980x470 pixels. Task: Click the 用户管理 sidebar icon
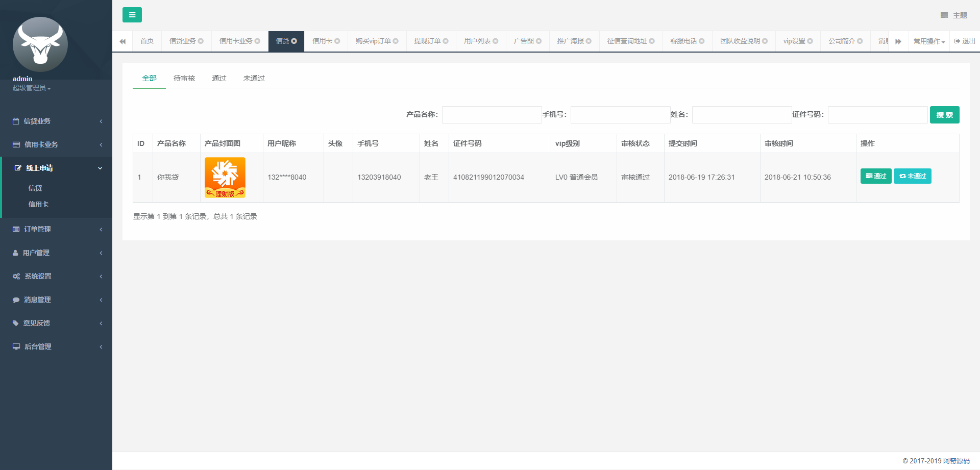pyautogui.click(x=15, y=252)
